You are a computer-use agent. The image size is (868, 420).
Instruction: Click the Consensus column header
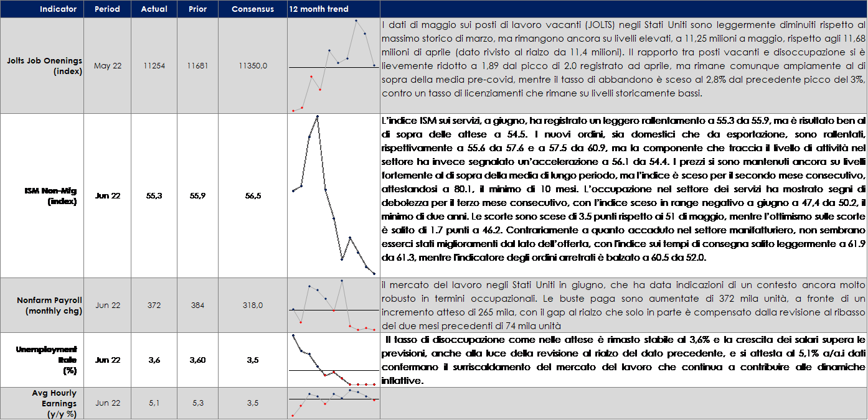click(252, 9)
